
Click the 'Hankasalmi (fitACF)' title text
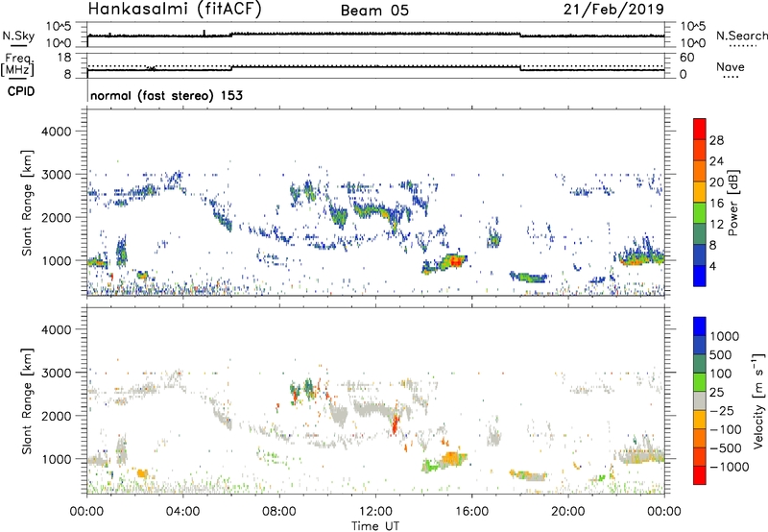pos(175,10)
